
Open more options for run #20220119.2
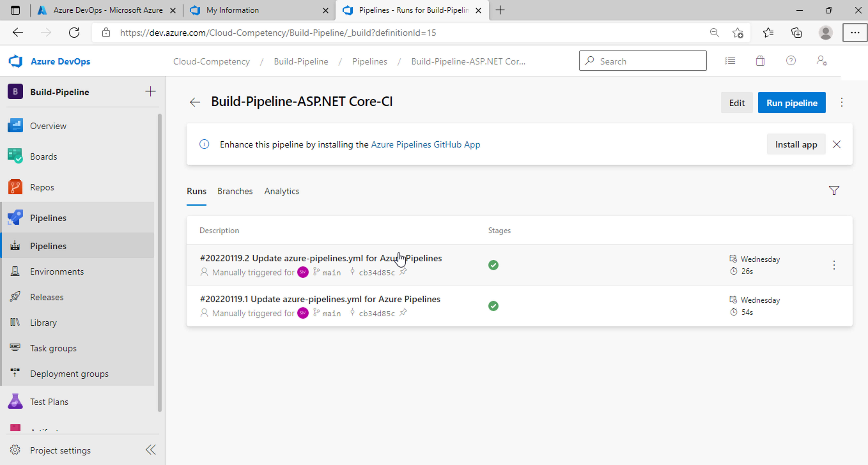pyautogui.click(x=834, y=265)
